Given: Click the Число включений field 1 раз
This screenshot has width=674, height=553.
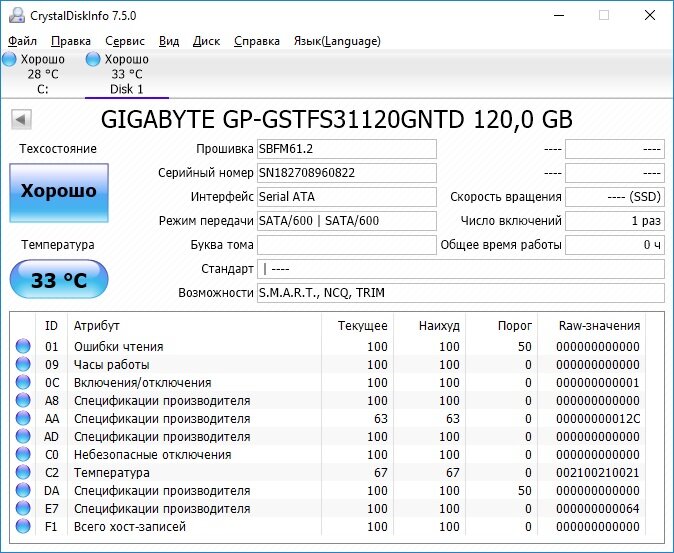Looking at the screenshot, I should coord(615,221).
